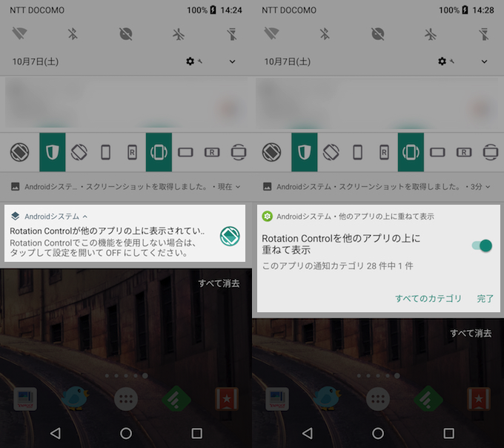Viewport: 504px width, 448px height.
Task: Tap the shield guard icon on left phone
Action: point(52,152)
